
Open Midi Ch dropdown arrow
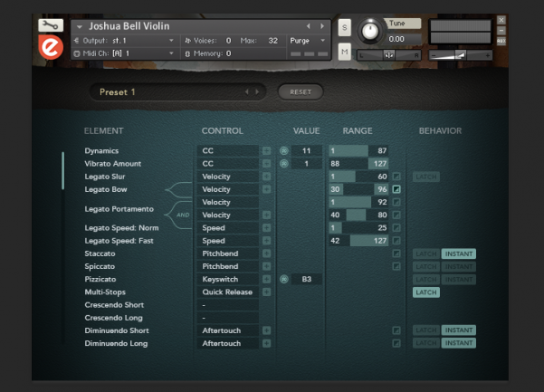(171, 53)
